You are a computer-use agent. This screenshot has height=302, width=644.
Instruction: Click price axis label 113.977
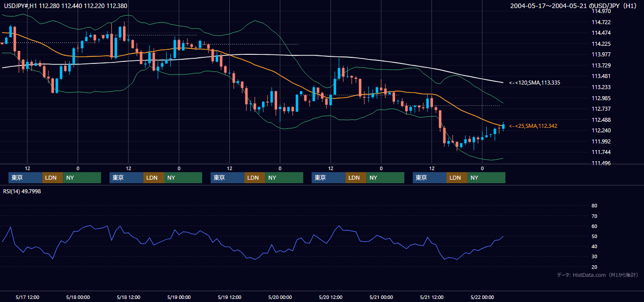601,54
